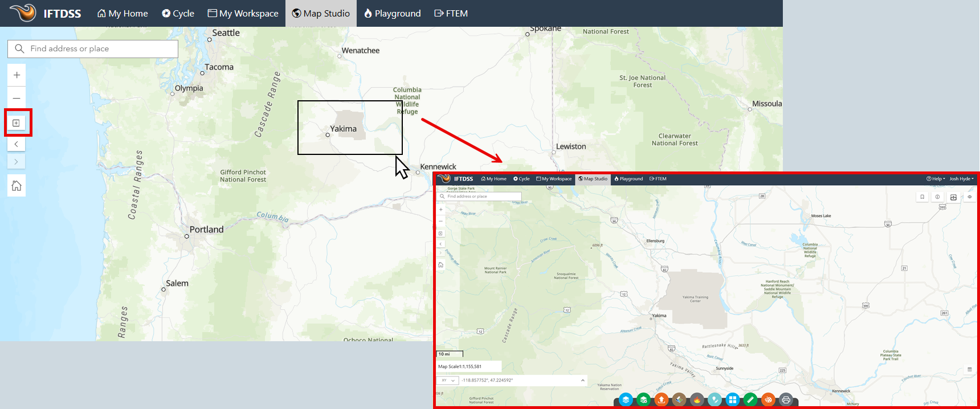Viewport: 980px width, 409px height.
Task: Click the coordinate readout -118.857752°, 47.224592°
Action: tap(487, 381)
